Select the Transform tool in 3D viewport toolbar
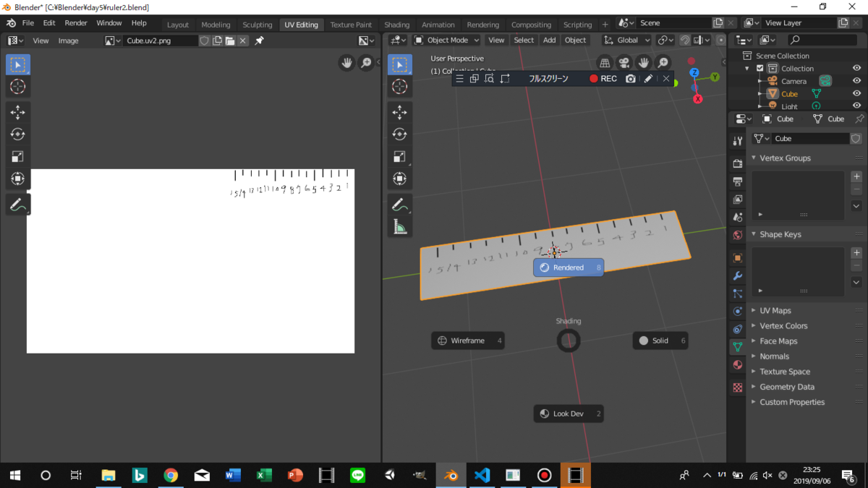 (399, 179)
